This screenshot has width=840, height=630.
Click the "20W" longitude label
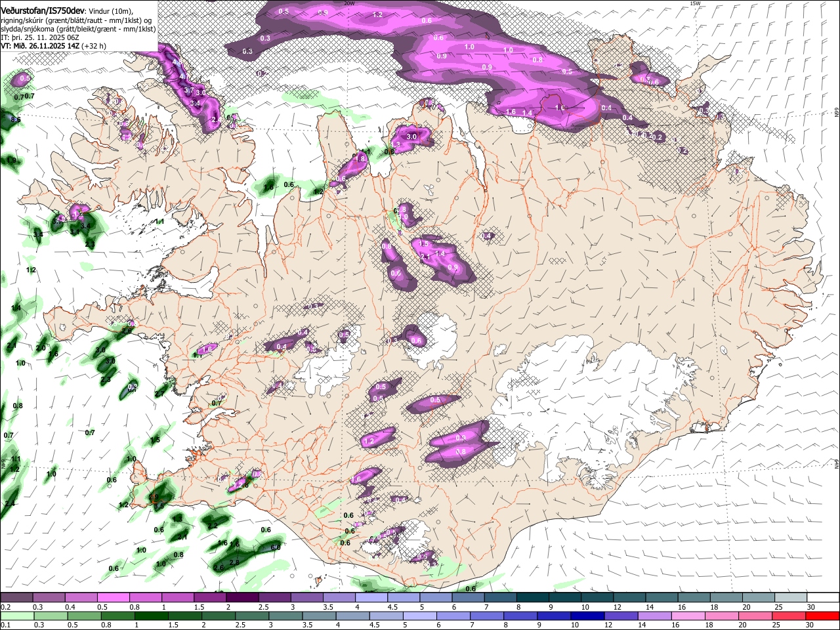click(349, 3)
